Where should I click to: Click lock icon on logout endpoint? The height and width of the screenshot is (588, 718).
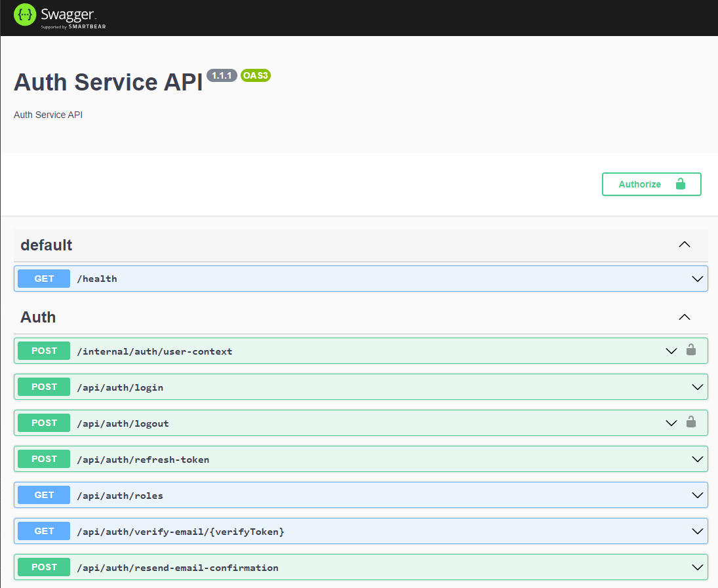coord(690,422)
